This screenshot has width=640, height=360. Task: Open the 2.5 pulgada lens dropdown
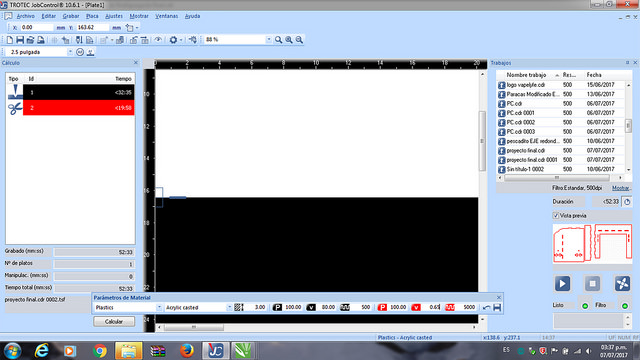(70, 52)
